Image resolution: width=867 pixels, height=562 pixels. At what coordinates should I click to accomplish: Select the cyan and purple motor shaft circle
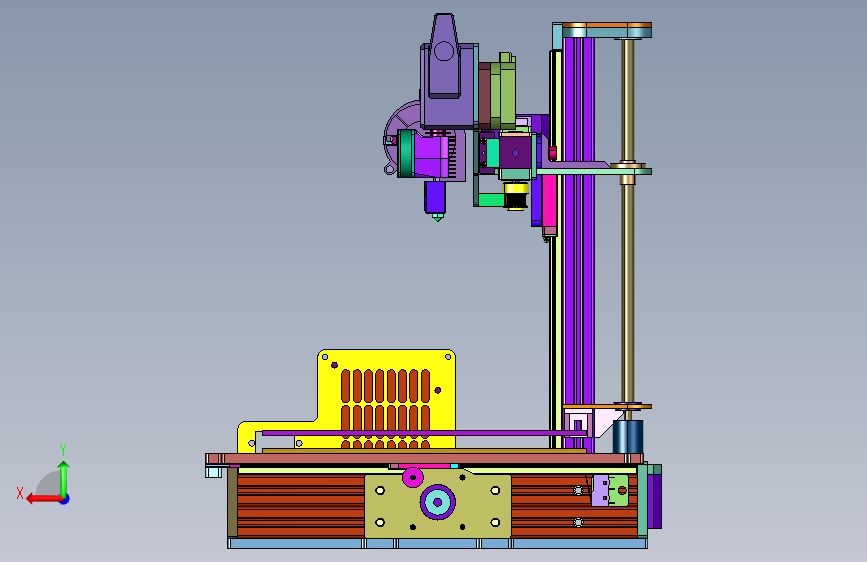coord(437,502)
